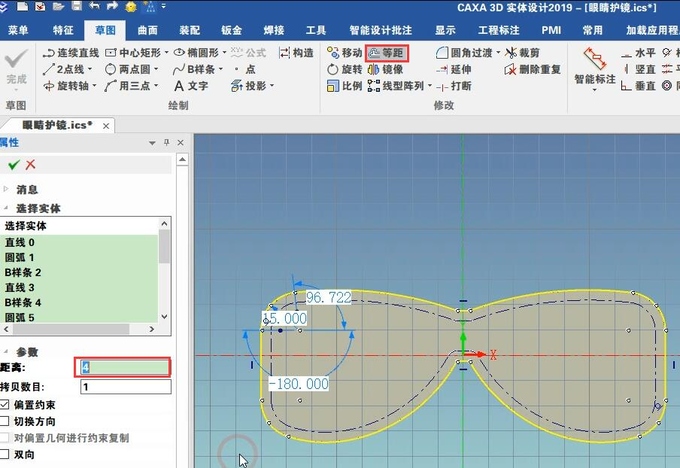Open the 椭圆形 dropdown arrow
The height and width of the screenshot is (468, 680).
224,53
